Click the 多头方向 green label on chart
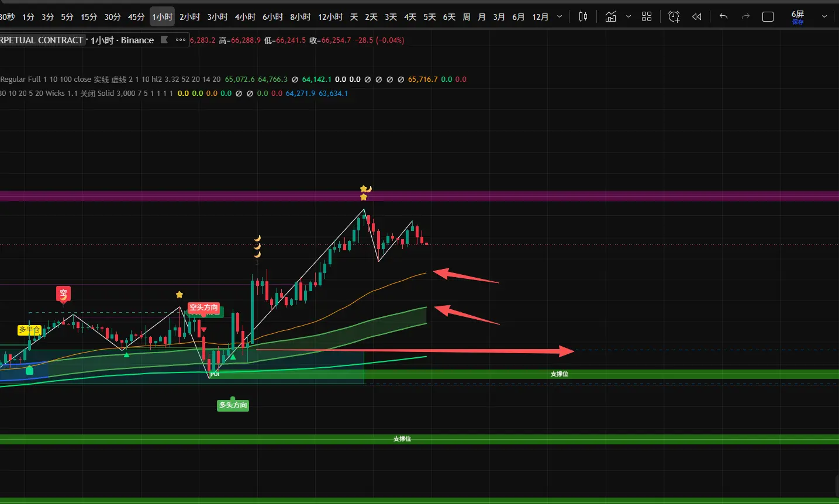This screenshot has width=839, height=504. (x=233, y=405)
